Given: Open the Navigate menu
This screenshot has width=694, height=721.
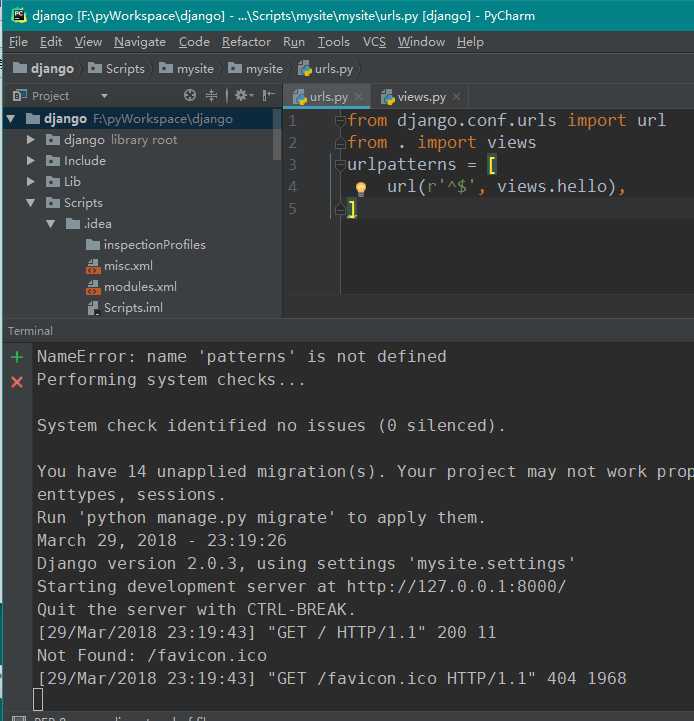Looking at the screenshot, I should pyautogui.click(x=140, y=42).
